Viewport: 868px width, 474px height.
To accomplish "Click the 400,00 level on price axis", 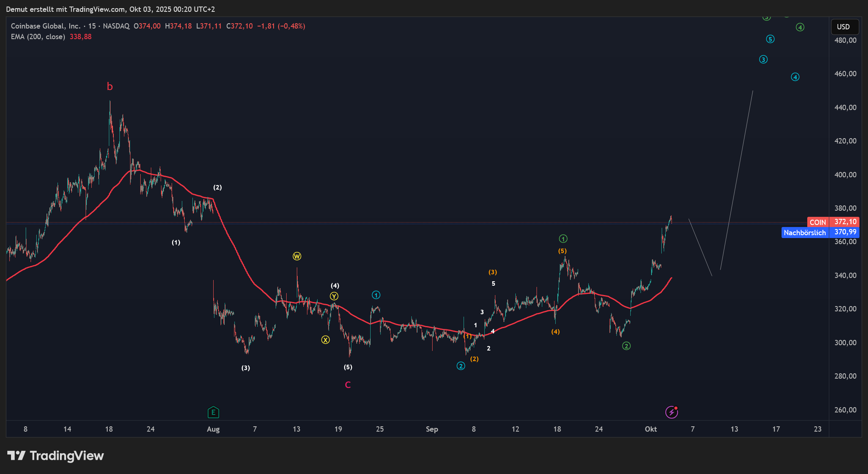I will [845, 175].
